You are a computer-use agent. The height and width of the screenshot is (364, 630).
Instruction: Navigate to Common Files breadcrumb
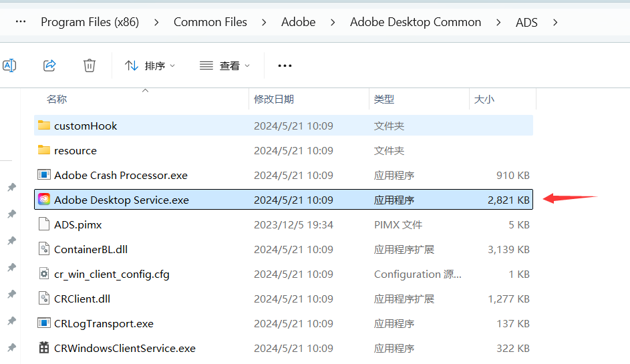point(210,22)
